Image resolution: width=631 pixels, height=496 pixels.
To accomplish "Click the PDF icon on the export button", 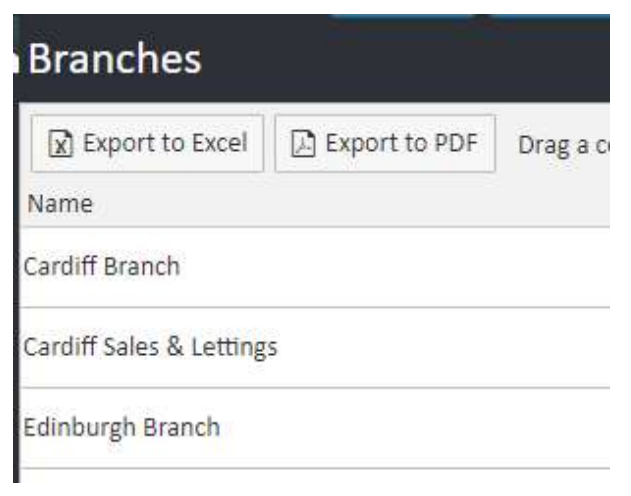I will pos(303,144).
